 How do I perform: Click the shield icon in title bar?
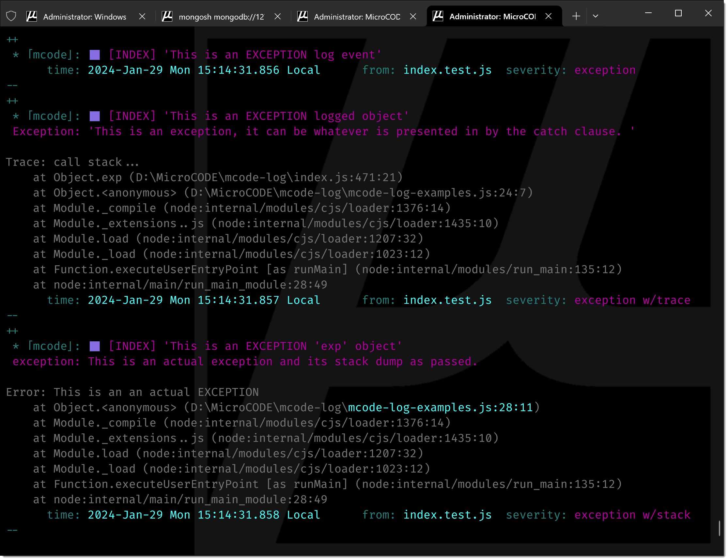click(11, 16)
